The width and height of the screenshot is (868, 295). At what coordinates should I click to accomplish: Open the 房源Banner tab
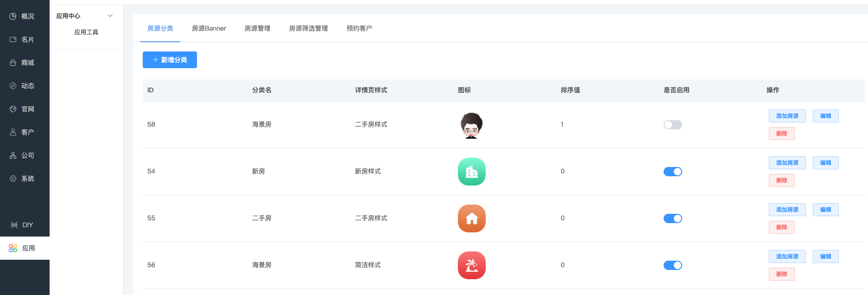click(209, 28)
